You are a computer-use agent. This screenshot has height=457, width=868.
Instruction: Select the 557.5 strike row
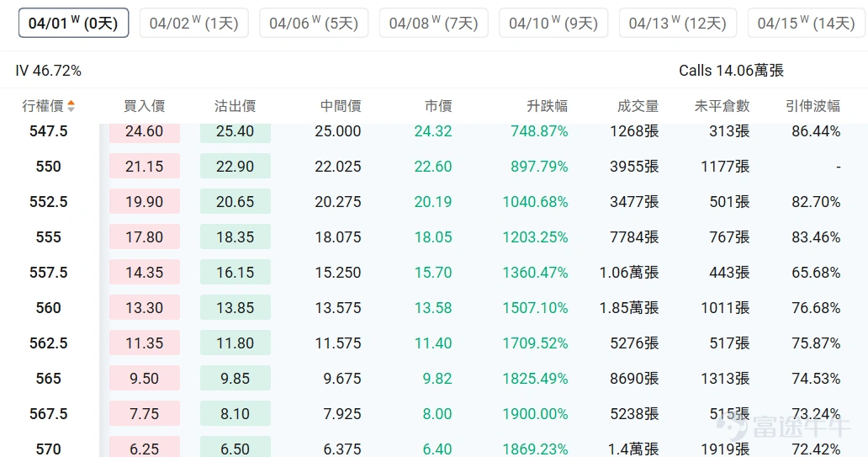434,273
